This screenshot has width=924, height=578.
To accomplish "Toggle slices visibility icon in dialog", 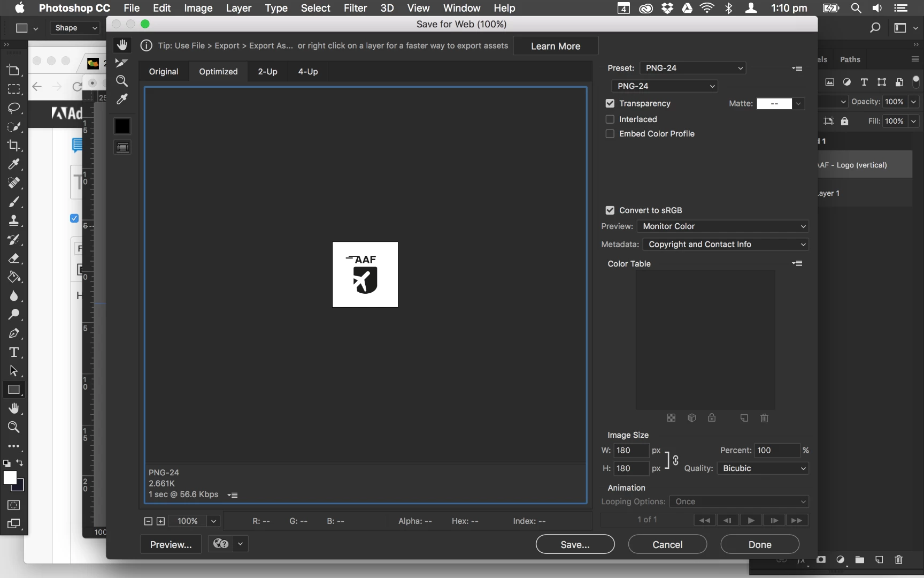I will tap(122, 147).
